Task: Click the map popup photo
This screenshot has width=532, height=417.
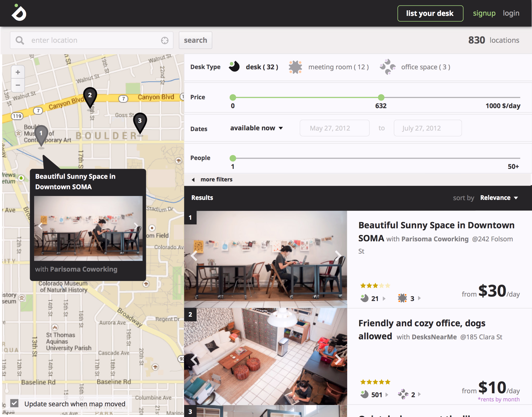Action: (x=88, y=228)
